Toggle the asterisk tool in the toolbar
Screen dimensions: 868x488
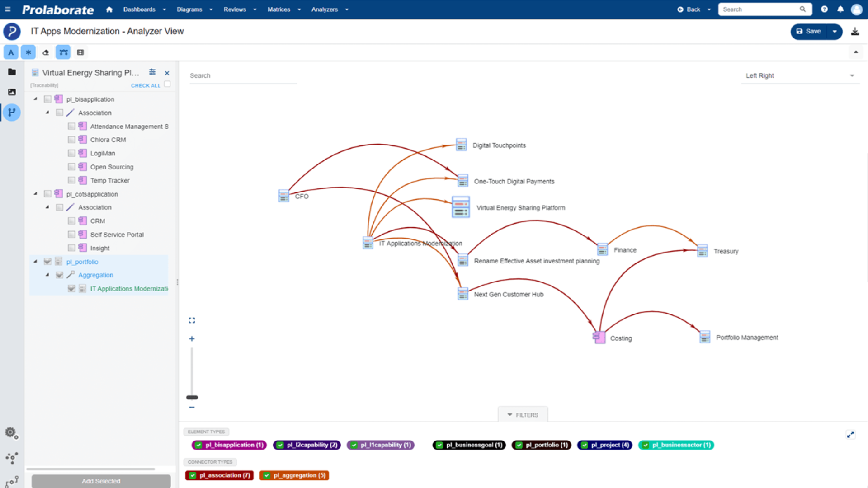28,52
